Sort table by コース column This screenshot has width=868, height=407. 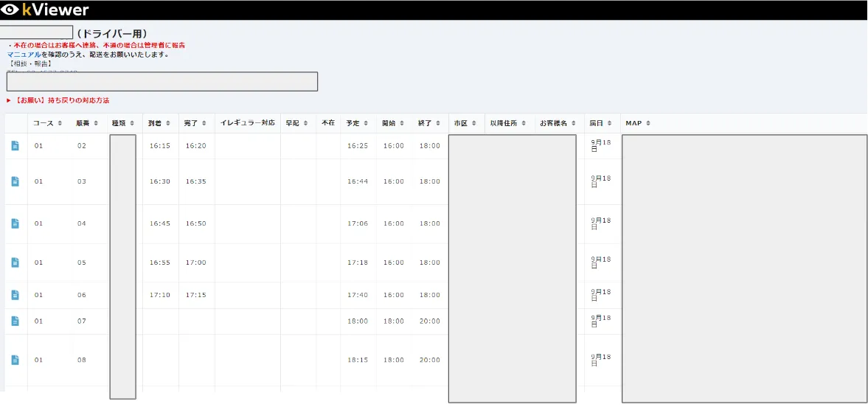(x=47, y=123)
